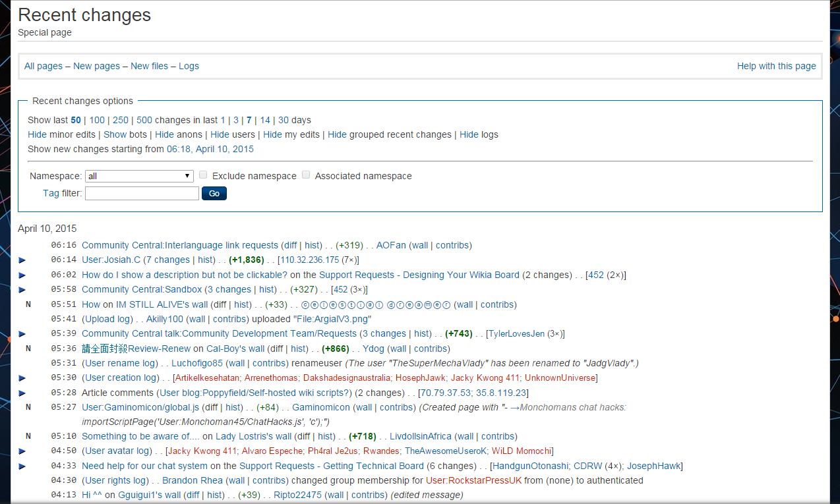Expand the User avatar log group arrow
Viewport: 840px width, 504px height.
tap(22, 451)
